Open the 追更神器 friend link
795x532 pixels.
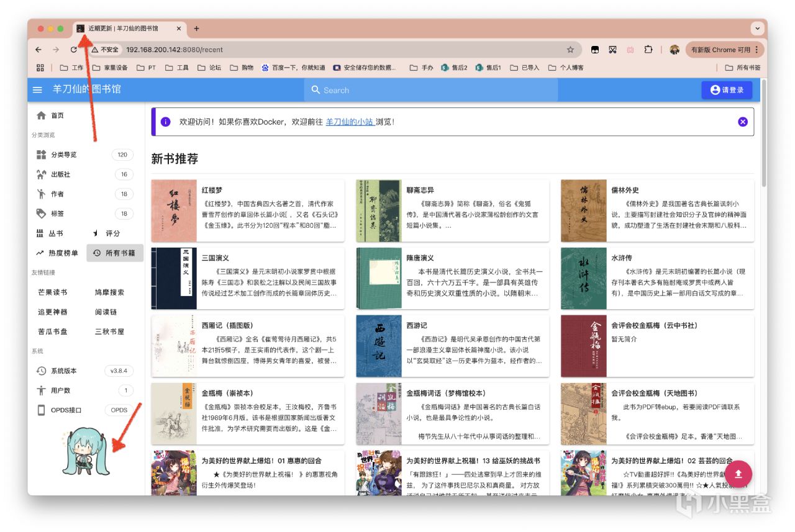coord(52,312)
